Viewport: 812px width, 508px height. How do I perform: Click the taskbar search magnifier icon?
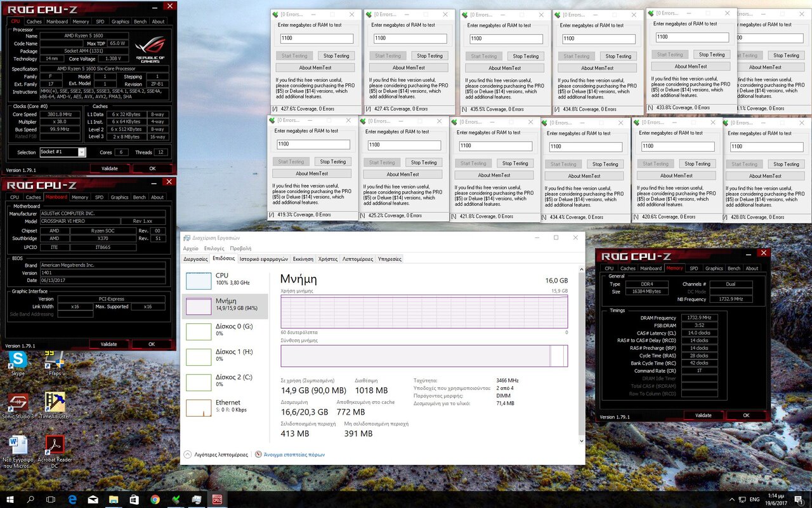(x=30, y=499)
